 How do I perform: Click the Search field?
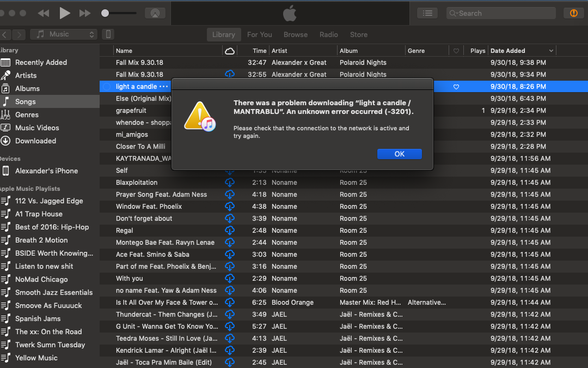pyautogui.click(x=501, y=13)
